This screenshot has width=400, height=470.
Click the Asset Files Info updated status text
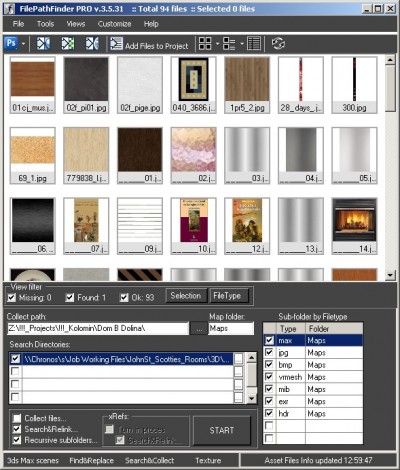318,461
